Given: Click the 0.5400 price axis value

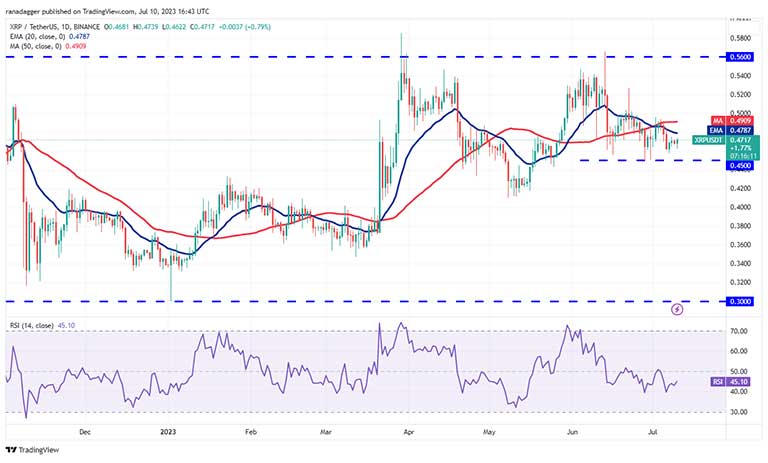Looking at the screenshot, I should pos(740,75).
